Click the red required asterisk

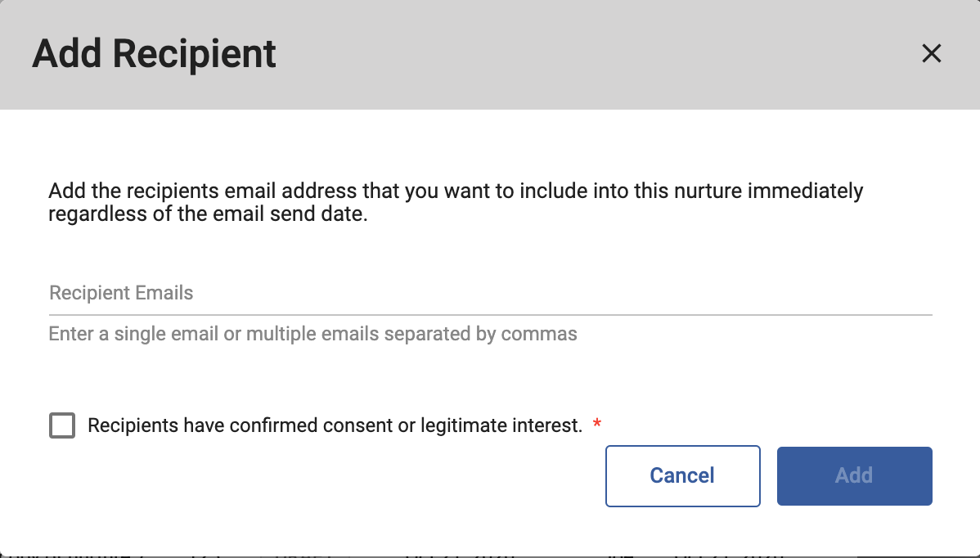point(597,424)
